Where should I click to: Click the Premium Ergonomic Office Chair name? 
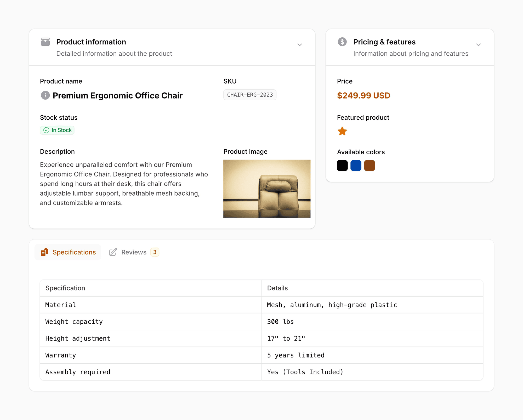(117, 95)
